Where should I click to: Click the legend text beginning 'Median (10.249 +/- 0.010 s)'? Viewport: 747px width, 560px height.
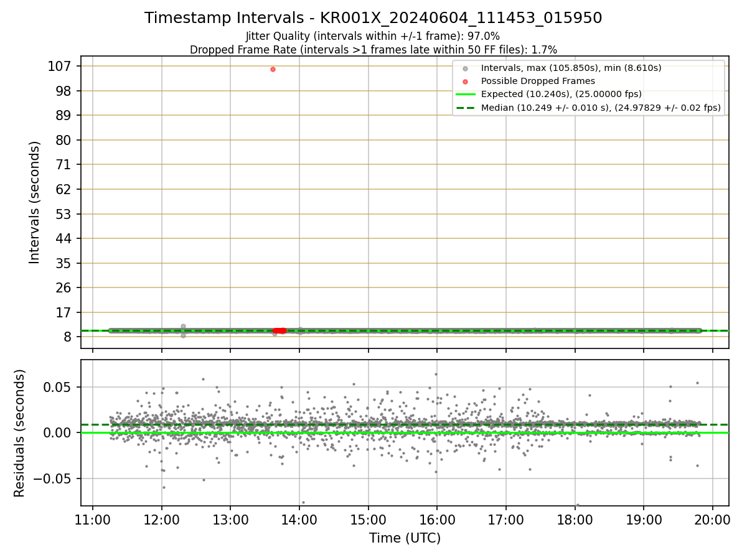coord(601,108)
